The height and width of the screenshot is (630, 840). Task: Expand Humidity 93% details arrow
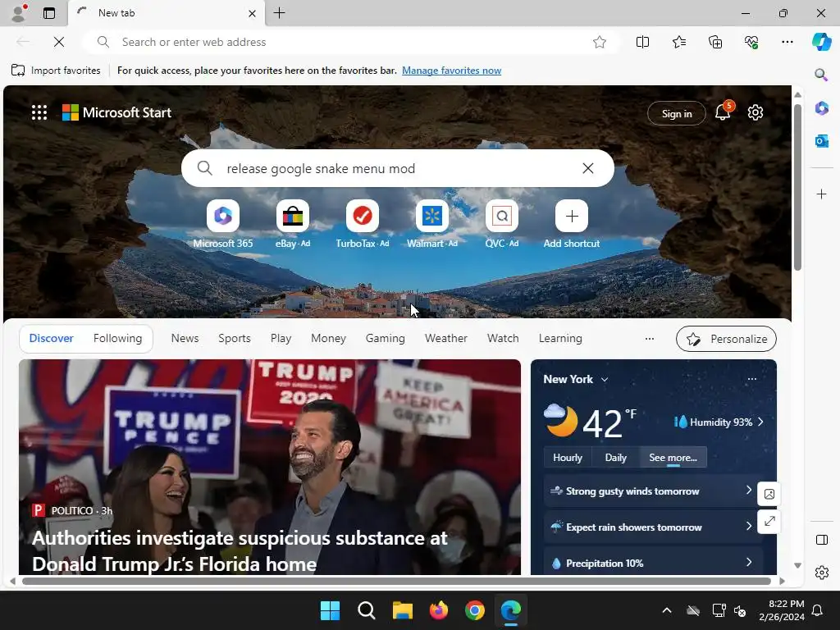coord(760,422)
